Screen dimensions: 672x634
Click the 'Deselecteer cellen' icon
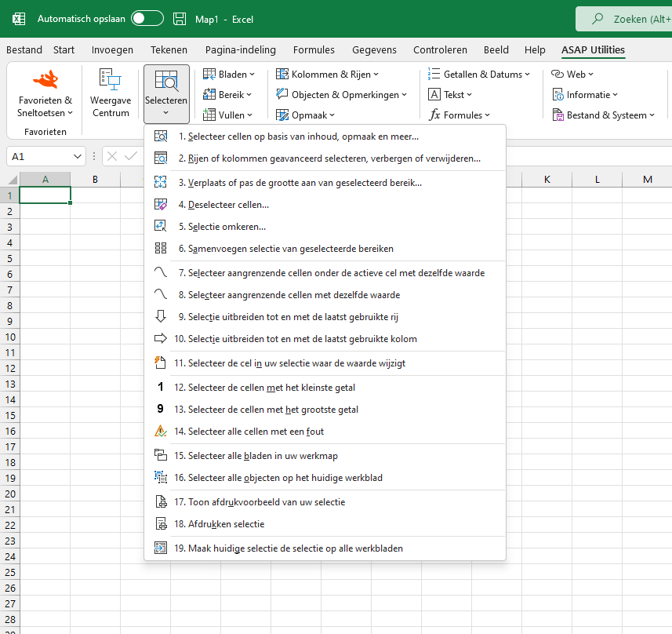161,204
